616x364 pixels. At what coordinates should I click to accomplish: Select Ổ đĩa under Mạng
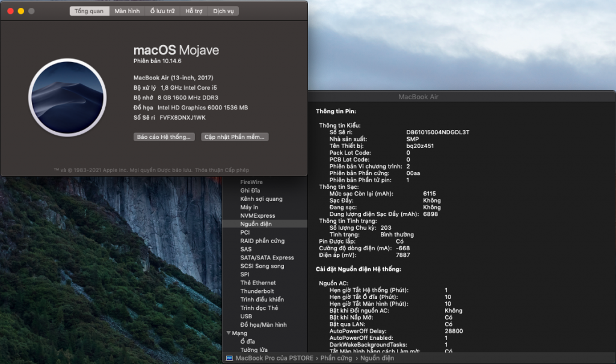click(247, 341)
